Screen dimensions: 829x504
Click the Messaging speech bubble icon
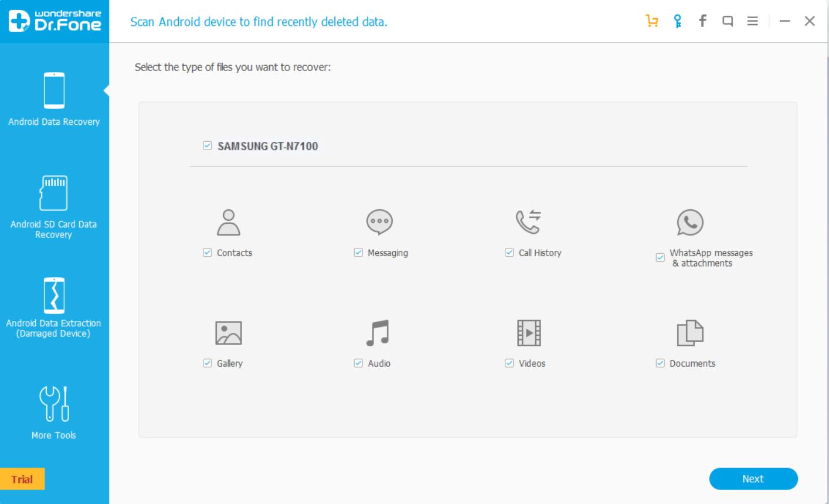(379, 223)
